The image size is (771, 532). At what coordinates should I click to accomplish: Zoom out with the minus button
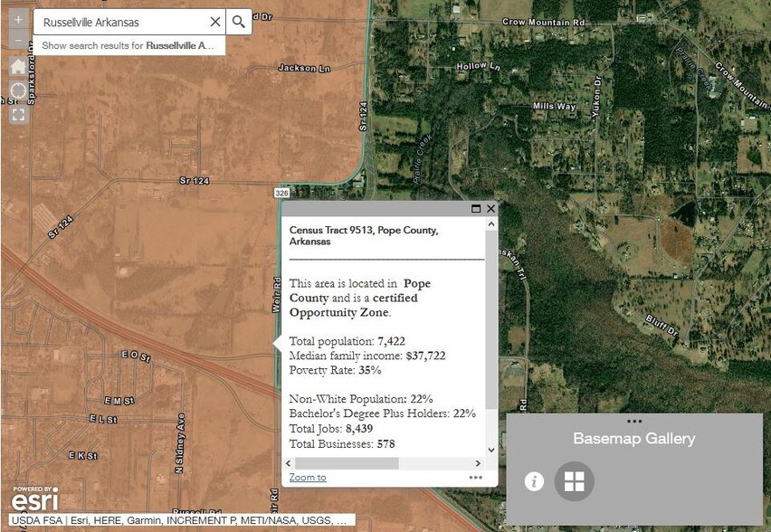(18, 42)
